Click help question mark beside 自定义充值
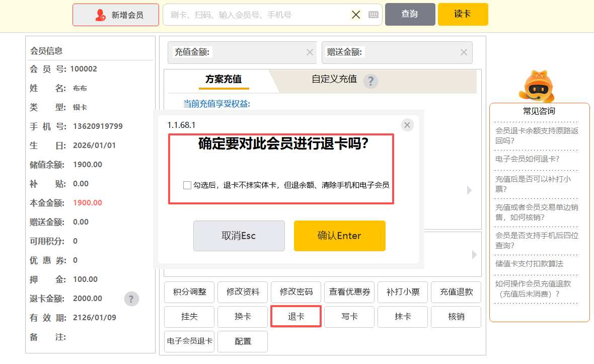 click(370, 81)
